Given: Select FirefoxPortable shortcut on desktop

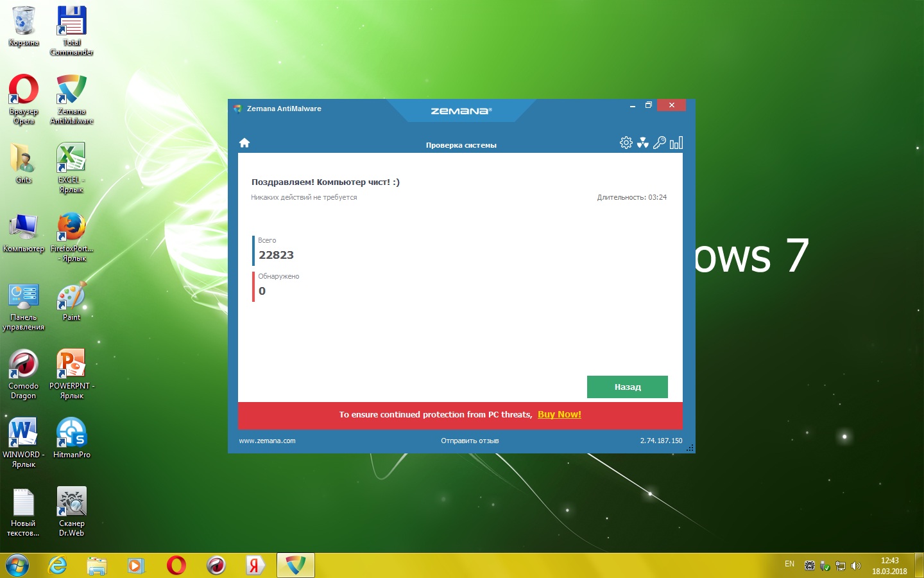Looking at the screenshot, I should point(72,237).
